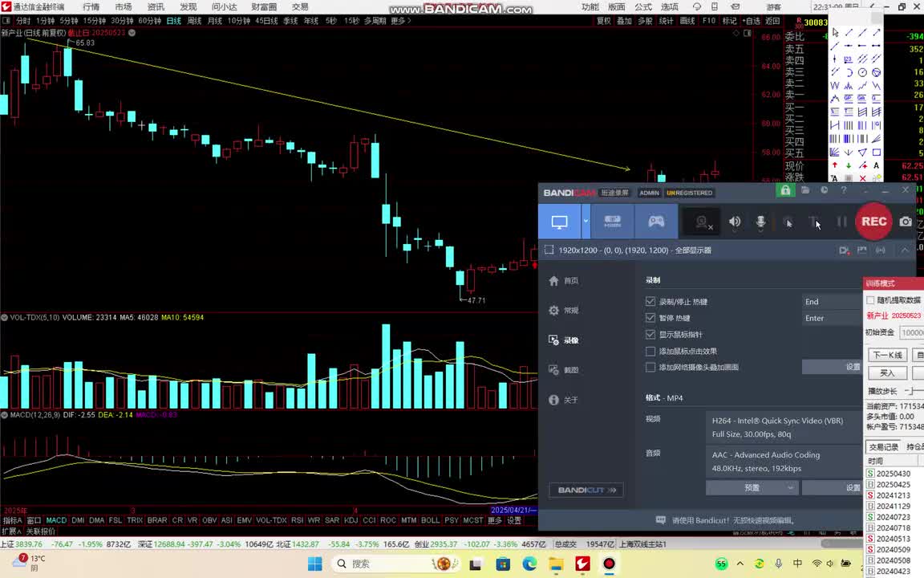Open 行情 menu in top bar
924x578 pixels.
(91, 7)
